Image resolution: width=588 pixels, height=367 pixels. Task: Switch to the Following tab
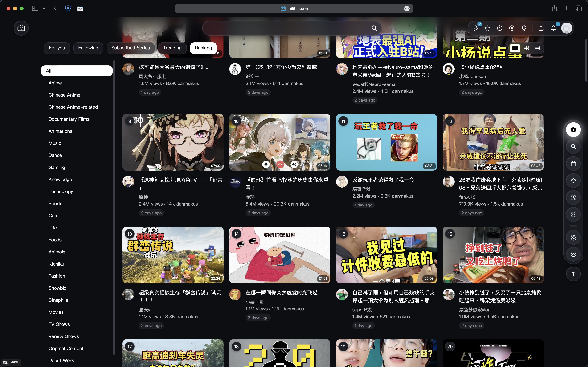click(x=88, y=48)
